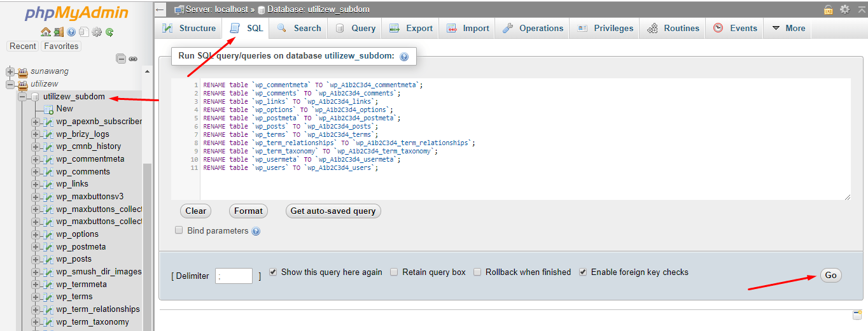The height and width of the screenshot is (331, 868).
Task: Click the hide navigation panel arrow
Action: [x=160, y=10]
